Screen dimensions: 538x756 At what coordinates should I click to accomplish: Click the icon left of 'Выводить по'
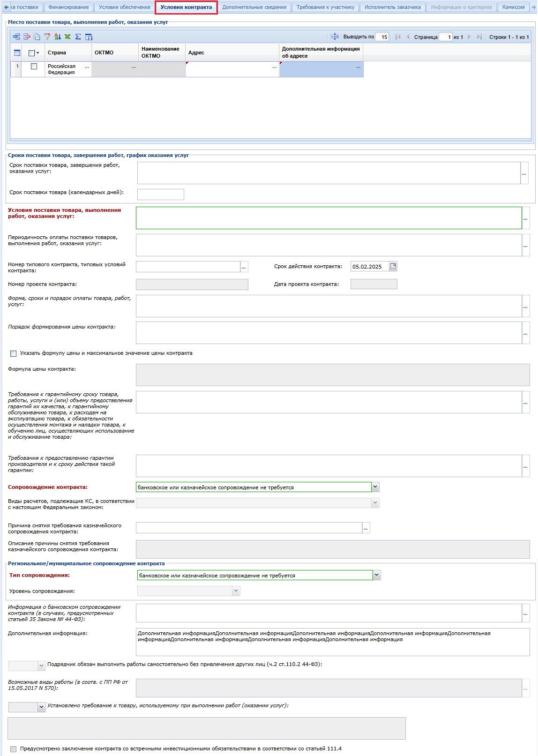335,37
